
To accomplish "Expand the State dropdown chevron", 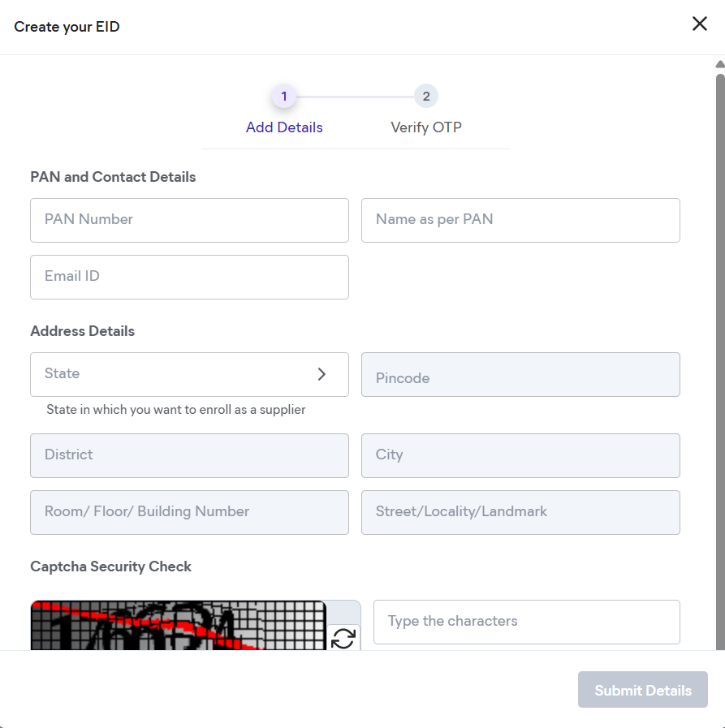I will (x=322, y=374).
